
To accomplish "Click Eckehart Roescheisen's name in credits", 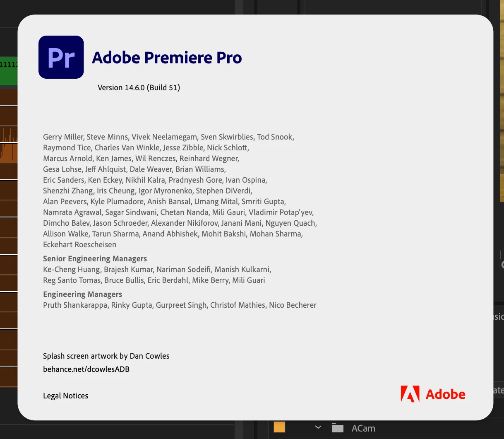I will [x=79, y=244].
